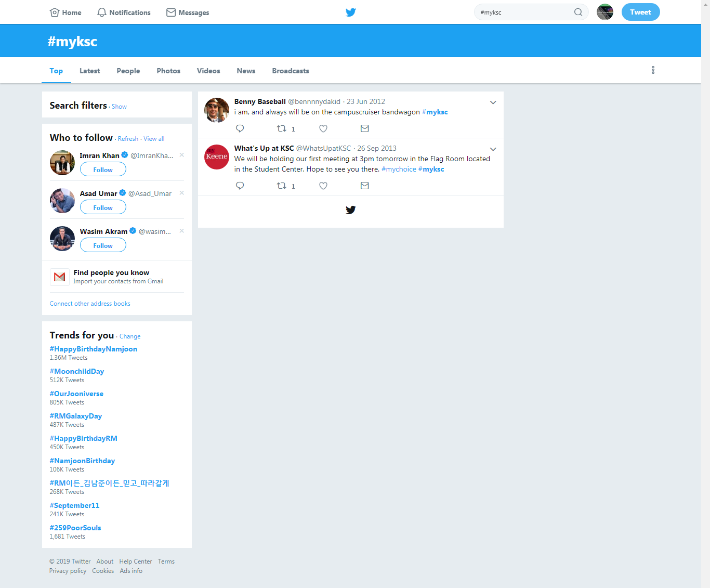Dismiss Asad Umar follow suggestion
Viewport: 710px width, 588px height.
coord(182,193)
